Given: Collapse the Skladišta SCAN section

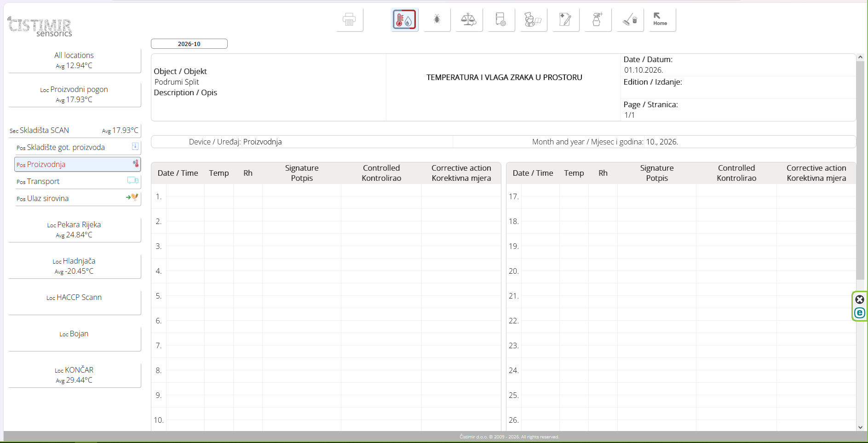Looking at the screenshot, I should (x=74, y=131).
